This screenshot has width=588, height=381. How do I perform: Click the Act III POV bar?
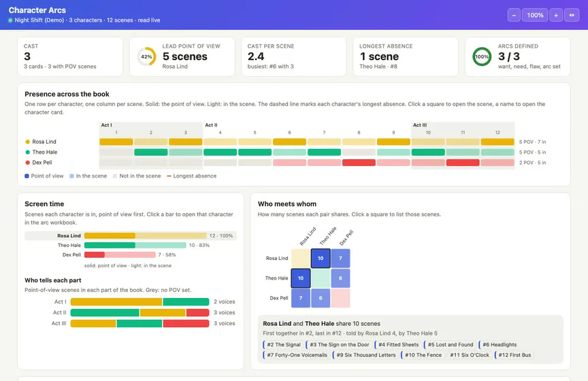coord(140,323)
